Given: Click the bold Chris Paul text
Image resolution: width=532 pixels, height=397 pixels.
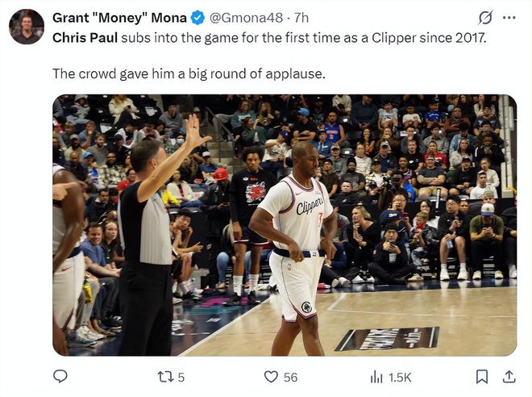Looking at the screenshot, I should tap(85, 37).
